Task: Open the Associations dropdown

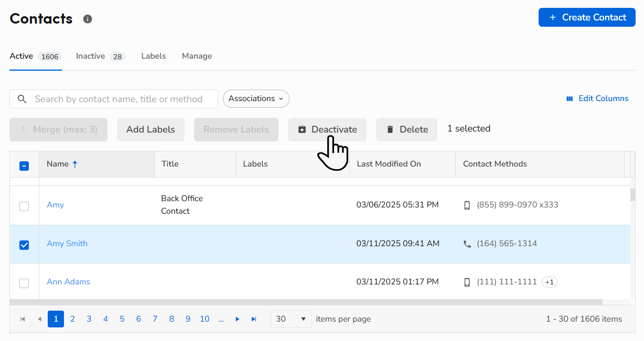Action: 256,98
